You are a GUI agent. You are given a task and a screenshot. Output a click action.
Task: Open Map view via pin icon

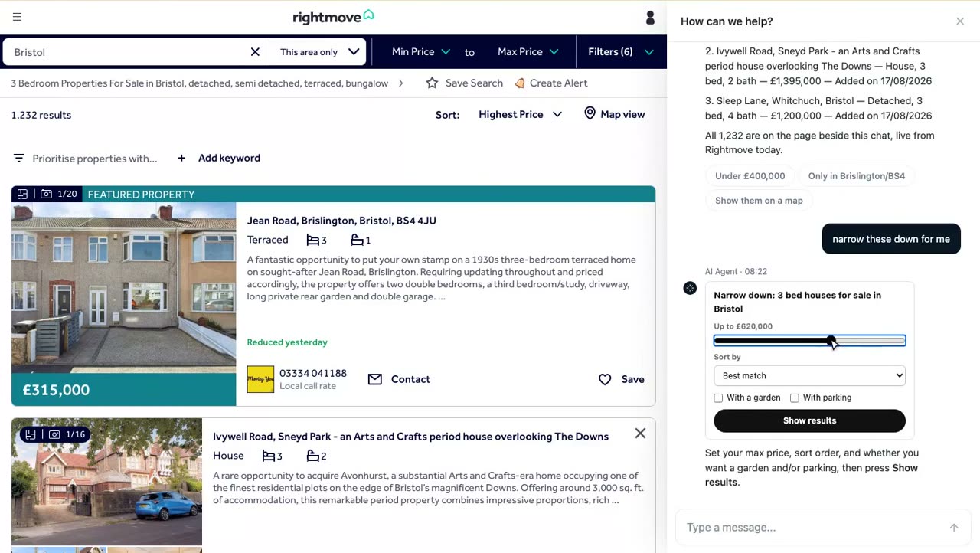point(590,113)
